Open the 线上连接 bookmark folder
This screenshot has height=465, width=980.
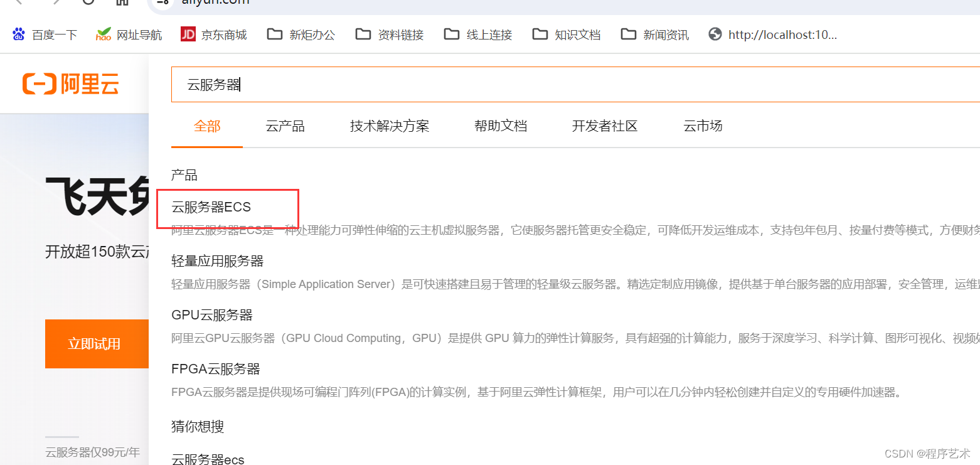tap(478, 35)
